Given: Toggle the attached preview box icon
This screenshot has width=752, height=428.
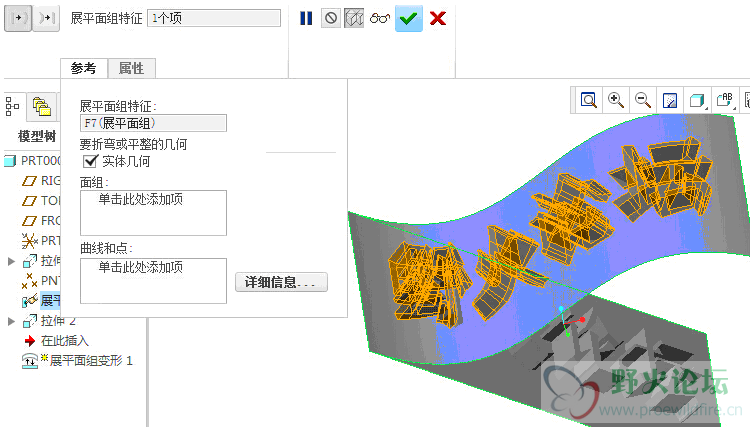Looking at the screenshot, I should point(354,18).
